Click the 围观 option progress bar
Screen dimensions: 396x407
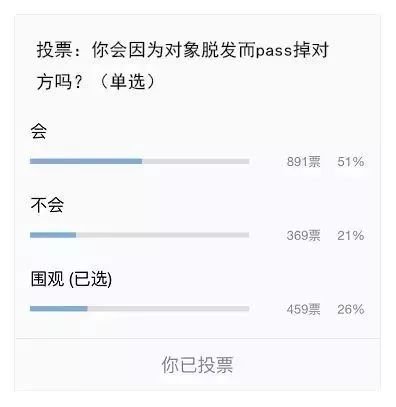point(140,309)
